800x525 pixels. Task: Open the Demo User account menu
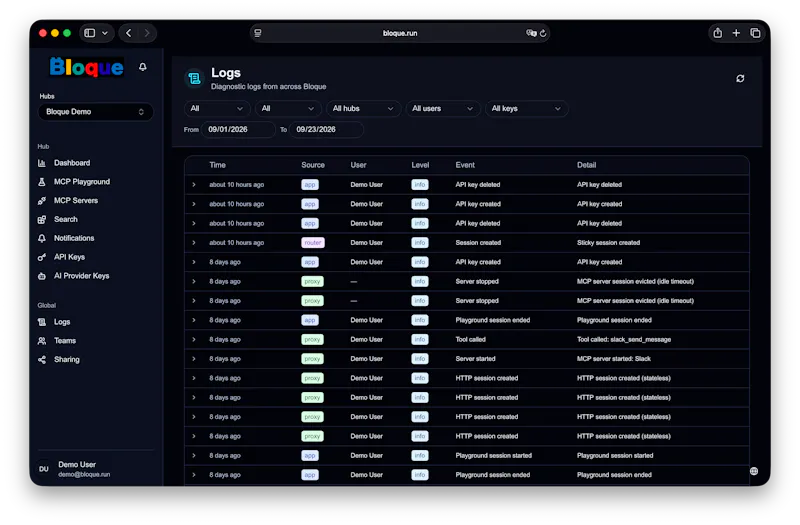click(x=95, y=469)
